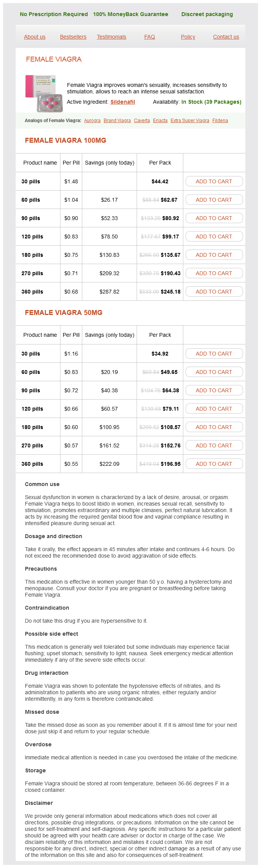Open the About us page
Screen dimensions: 261x868
tap(35, 37)
